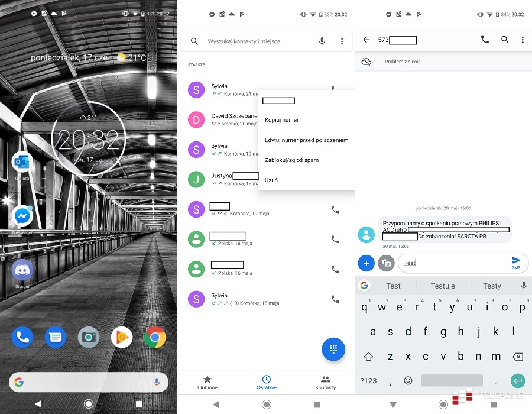Tap the Google G icon on the keyboard toolbar

coord(364,286)
